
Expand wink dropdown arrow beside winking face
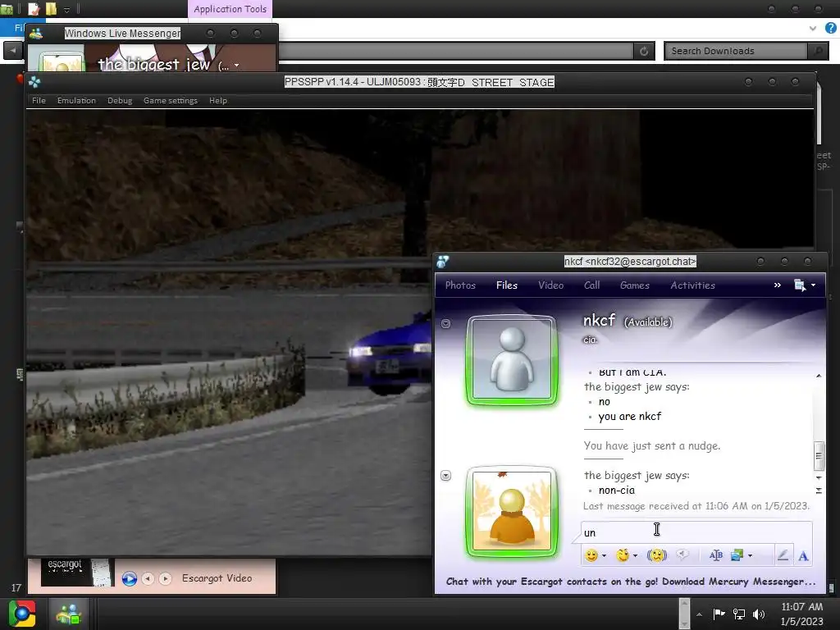pyautogui.click(x=636, y=556)
